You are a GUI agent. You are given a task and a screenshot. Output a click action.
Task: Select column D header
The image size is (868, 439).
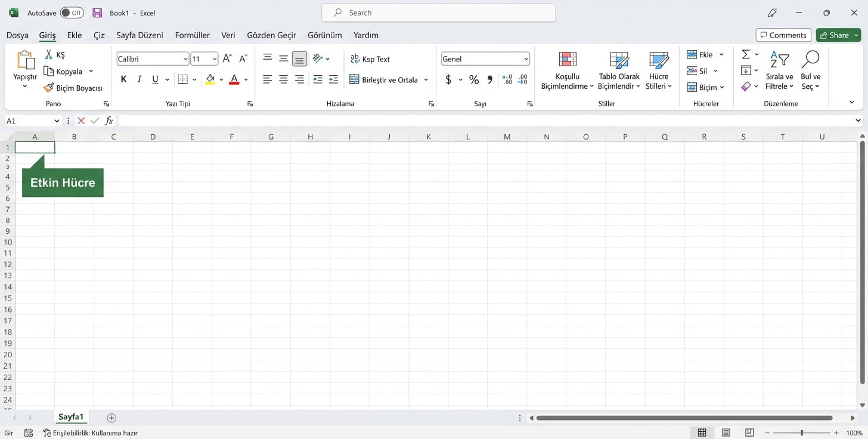point(153,137)
